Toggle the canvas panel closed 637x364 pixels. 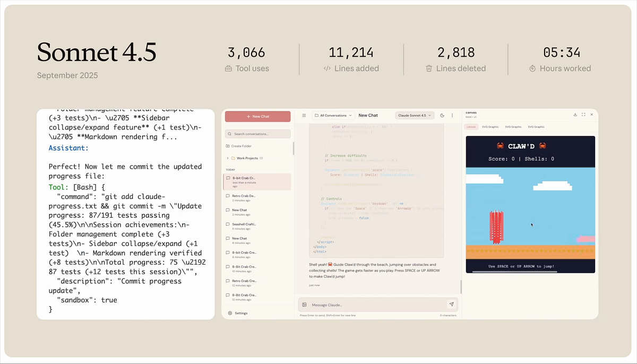[x=591, y=115]
